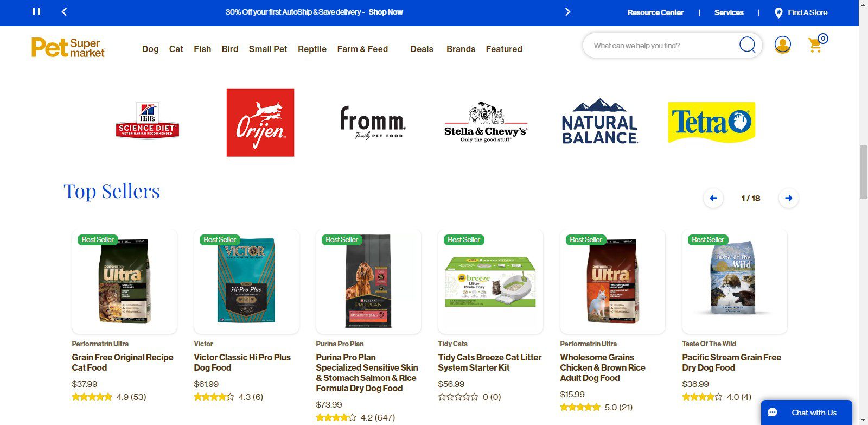
Task: Open the Orijen brand logo
Action: click(260, 123)
